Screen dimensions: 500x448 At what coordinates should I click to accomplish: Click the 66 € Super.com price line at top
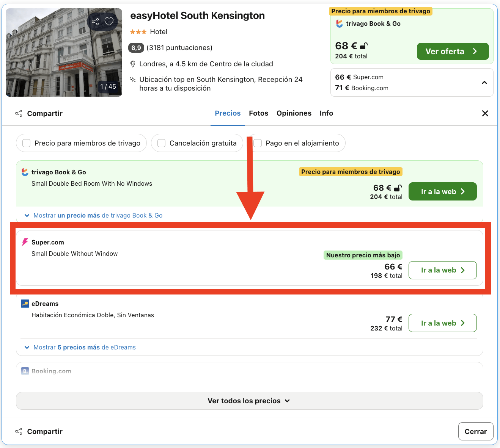359,77
